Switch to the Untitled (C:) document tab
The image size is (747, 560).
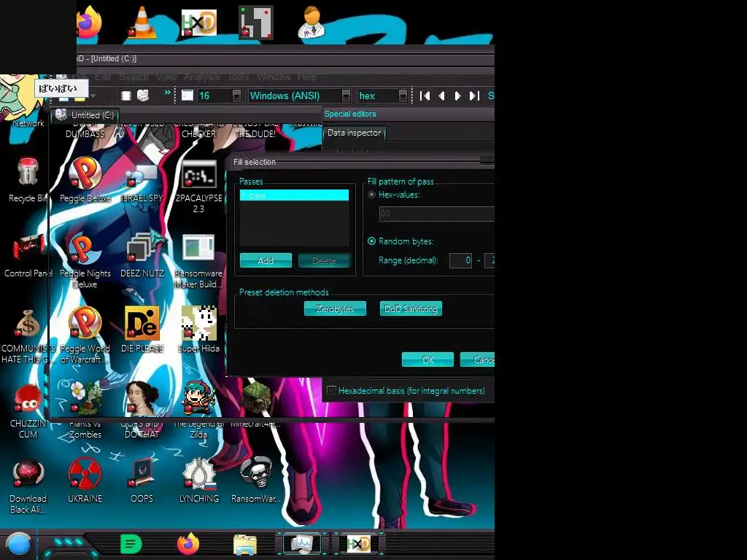[x=85, y=115]
